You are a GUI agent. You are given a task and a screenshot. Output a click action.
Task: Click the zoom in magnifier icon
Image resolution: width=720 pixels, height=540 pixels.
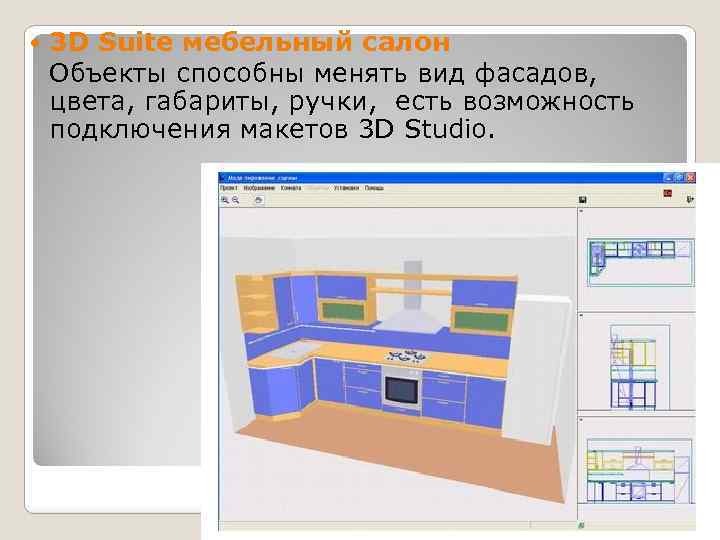225,200
